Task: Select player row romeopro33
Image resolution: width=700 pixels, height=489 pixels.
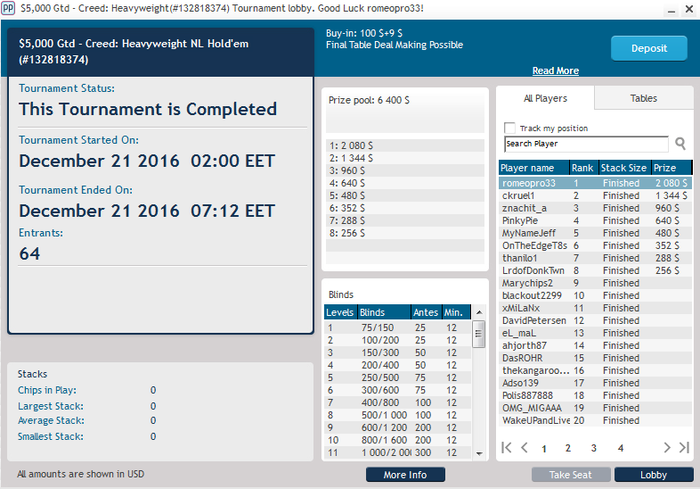Action: (595, 183)
